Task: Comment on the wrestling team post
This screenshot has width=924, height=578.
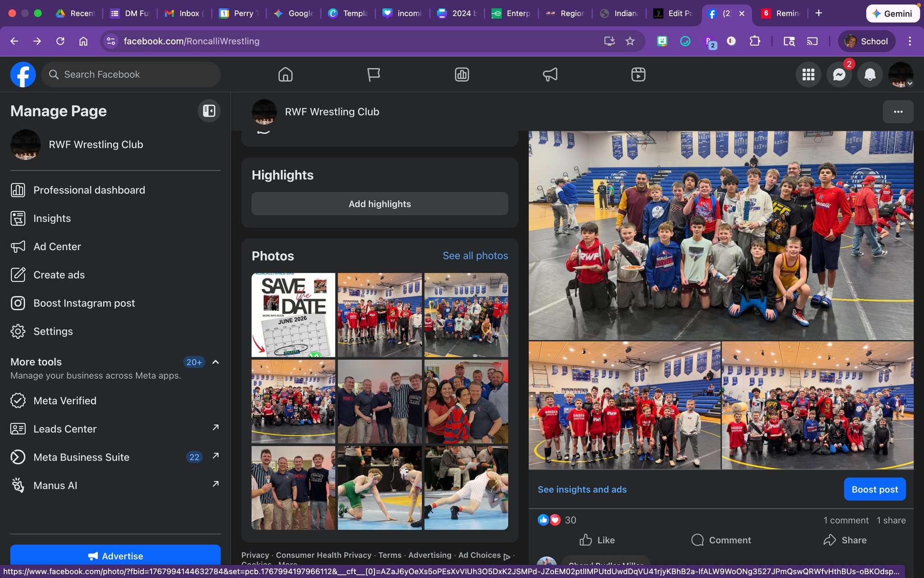Action: [x=721, y=540]
